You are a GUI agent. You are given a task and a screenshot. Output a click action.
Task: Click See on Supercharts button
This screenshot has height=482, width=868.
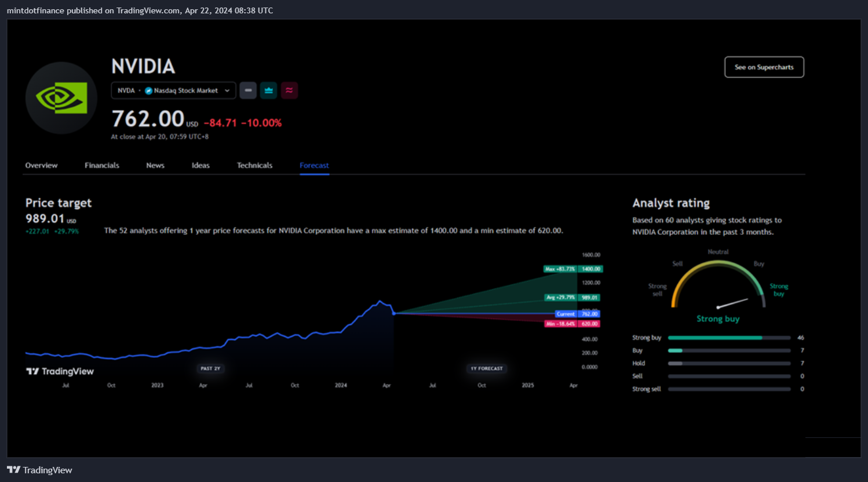[764, 67]
